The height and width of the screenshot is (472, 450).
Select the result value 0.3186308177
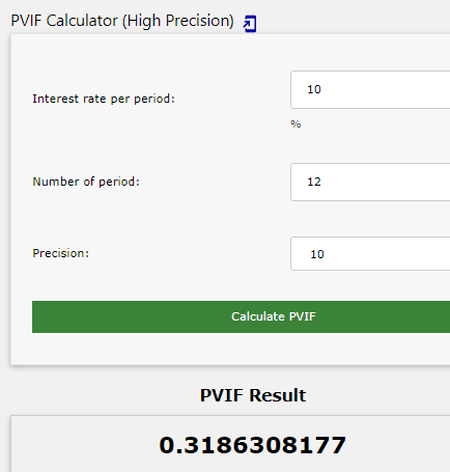[x=252, y=445]
